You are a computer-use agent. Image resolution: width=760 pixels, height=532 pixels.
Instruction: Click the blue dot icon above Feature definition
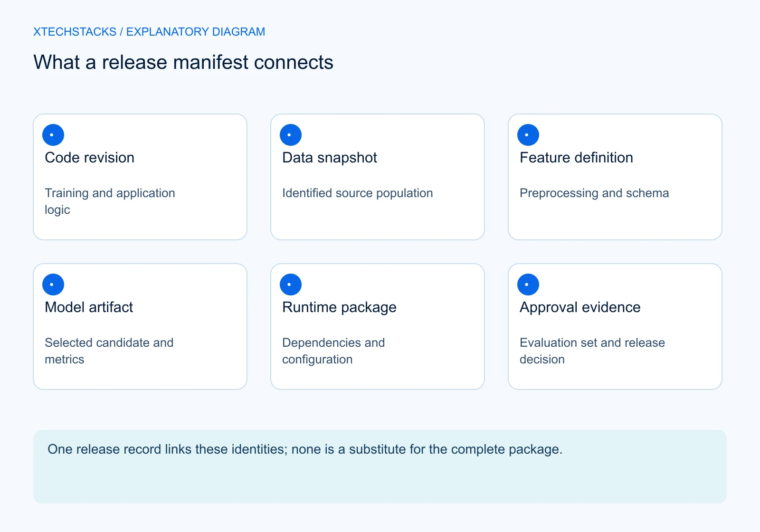[x=528, y=135]
